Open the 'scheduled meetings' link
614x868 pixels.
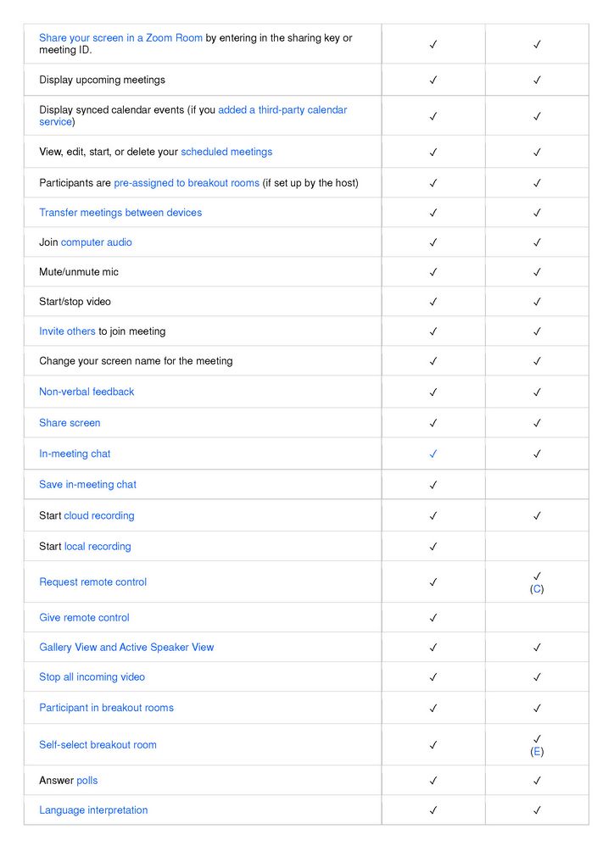point(226,153)
